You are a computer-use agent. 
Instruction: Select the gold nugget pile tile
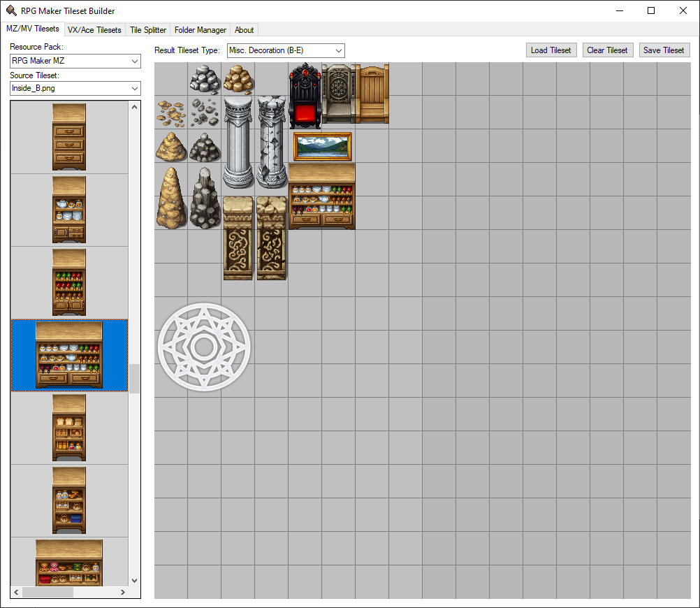[238, 77]
